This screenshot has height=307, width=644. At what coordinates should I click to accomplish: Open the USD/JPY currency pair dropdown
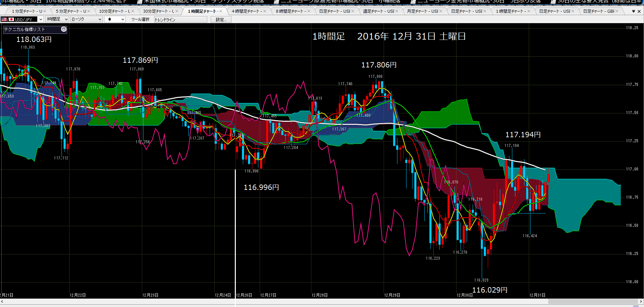click(22, 19)
